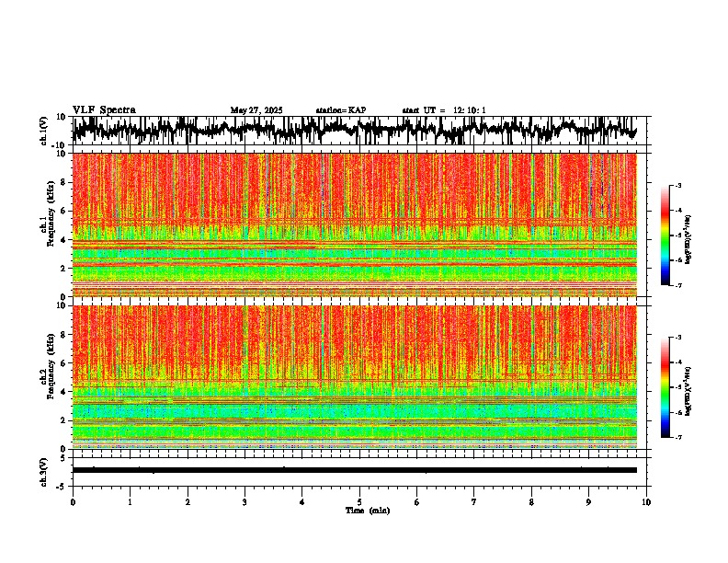728x563 pixels.
Task: Click the ch.2 spectrogram color scale bar
Action: tap(665, 387)
